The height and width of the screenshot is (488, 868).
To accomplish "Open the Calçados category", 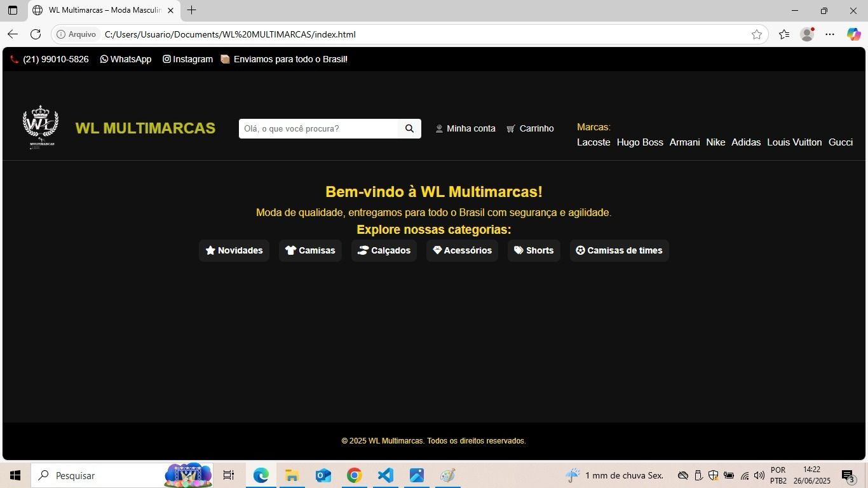I will click(384, 250).
